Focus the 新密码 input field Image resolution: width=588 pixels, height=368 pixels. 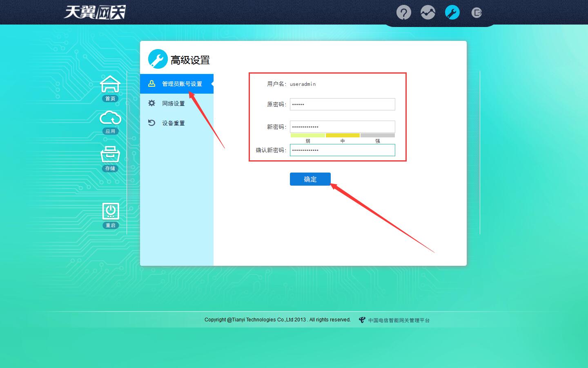pyautogui.click(x=343, y=127)
